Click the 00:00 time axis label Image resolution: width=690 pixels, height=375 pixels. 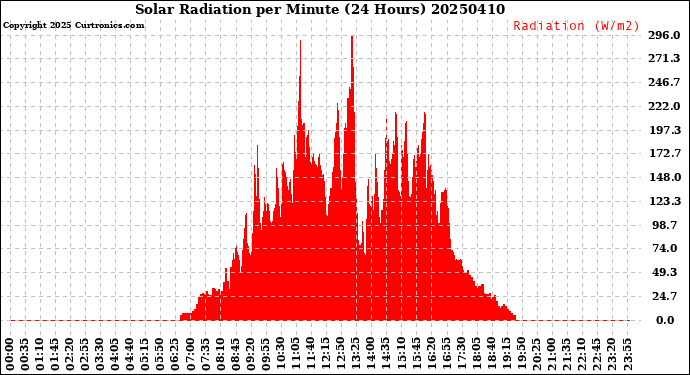pyautogui.click(x=10, y=355)
